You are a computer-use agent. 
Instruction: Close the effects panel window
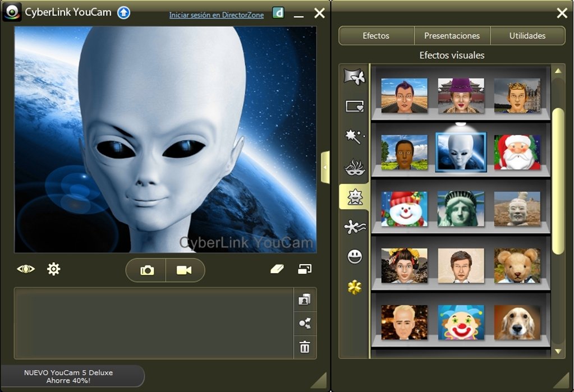pyautogui.click(x=562, y=13)
